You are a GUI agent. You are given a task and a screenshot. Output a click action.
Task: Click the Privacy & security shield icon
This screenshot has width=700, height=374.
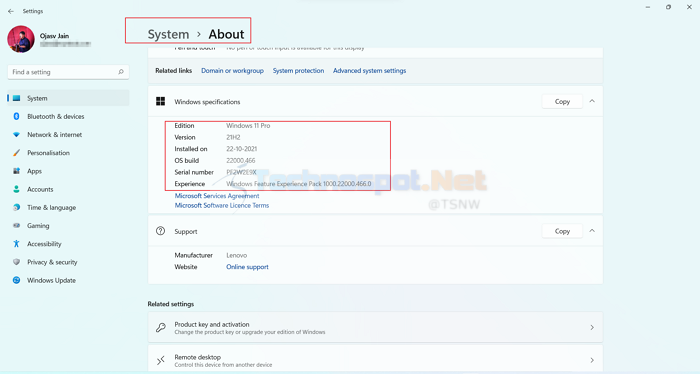[x=17, y=262]
